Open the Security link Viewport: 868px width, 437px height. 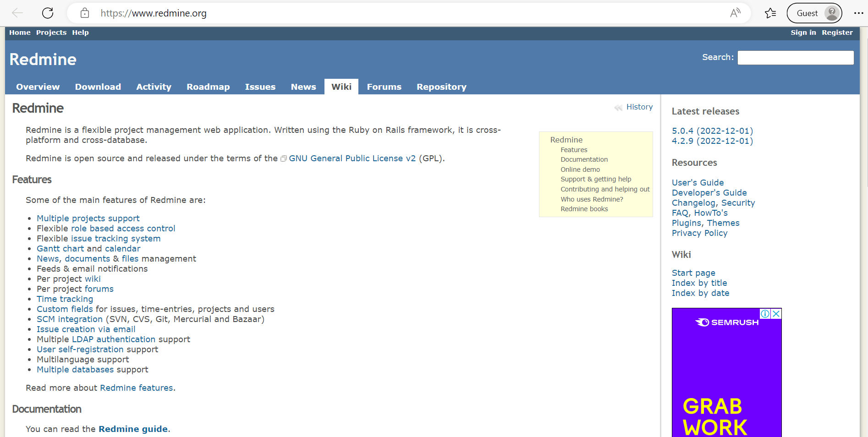[x=738, y=203]
